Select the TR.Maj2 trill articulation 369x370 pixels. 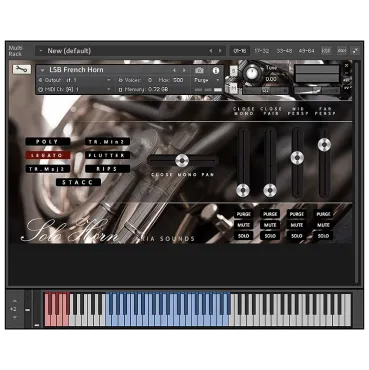click(48, 169)
